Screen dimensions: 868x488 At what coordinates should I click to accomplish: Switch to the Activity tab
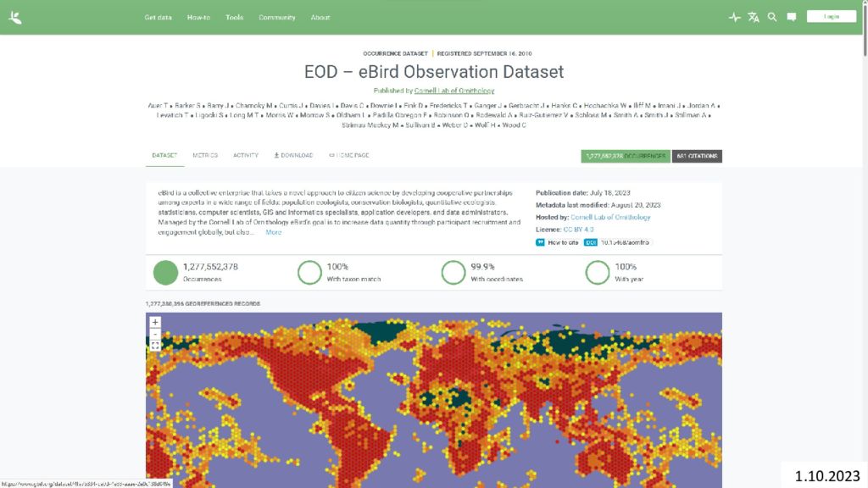tap(246, 156)
